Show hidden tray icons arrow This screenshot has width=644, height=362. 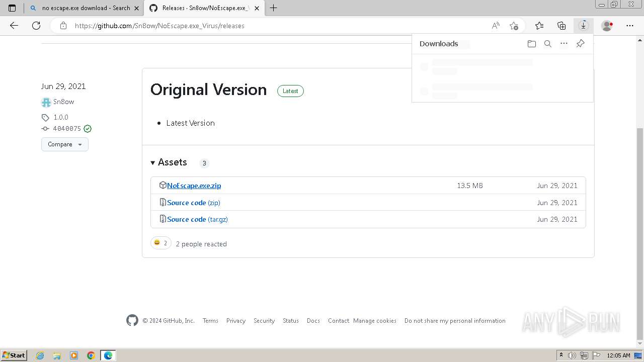click(561, 355)
